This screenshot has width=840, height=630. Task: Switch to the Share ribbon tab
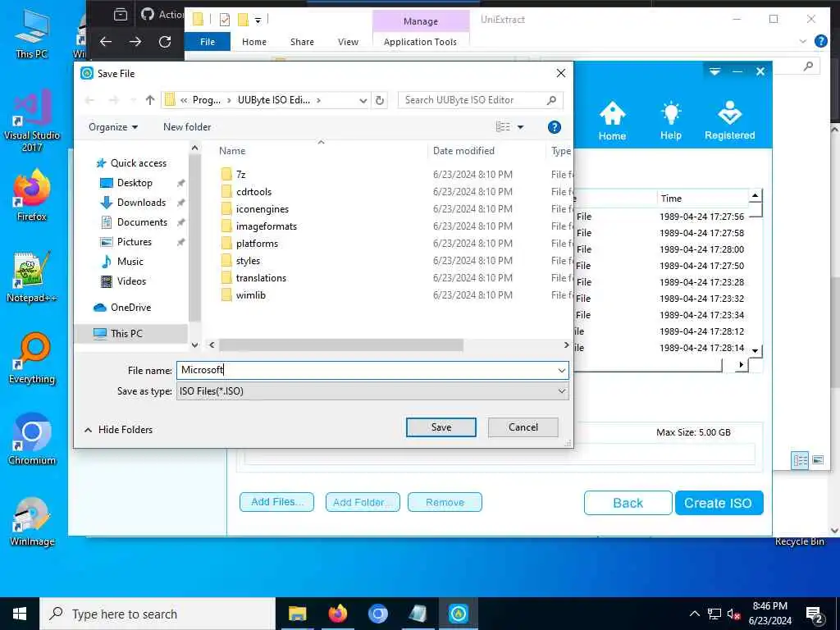[302, 42]
